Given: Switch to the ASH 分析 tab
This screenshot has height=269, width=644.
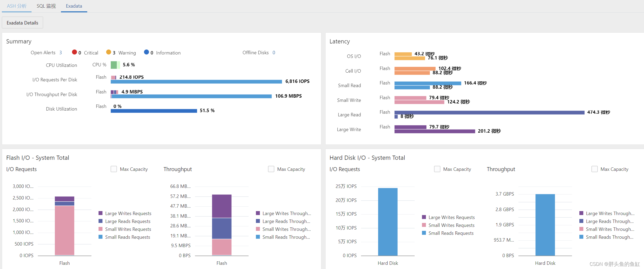Looking at the screenshot, I should (17, 6).
